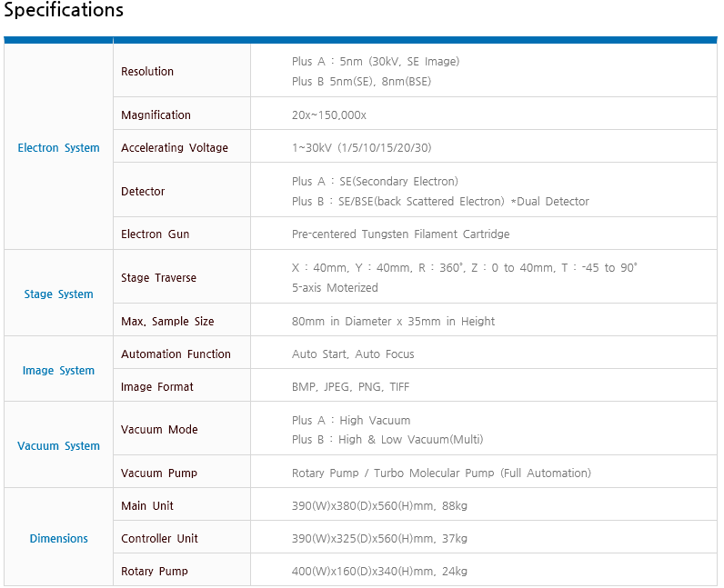Click the Automation Function label
The height and width of the screenshot is (588, 724).
pyautogui.click(x=176, y=354)
